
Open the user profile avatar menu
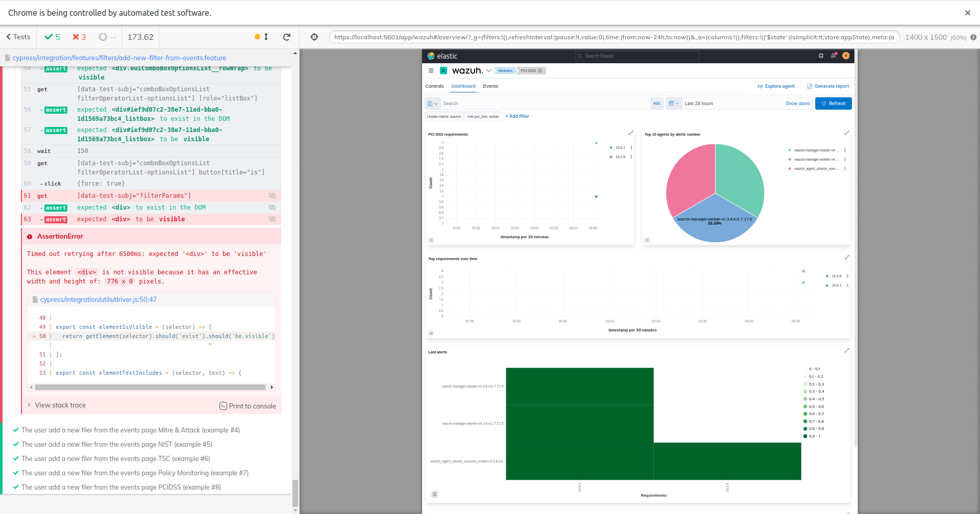[x=846, y=56]
